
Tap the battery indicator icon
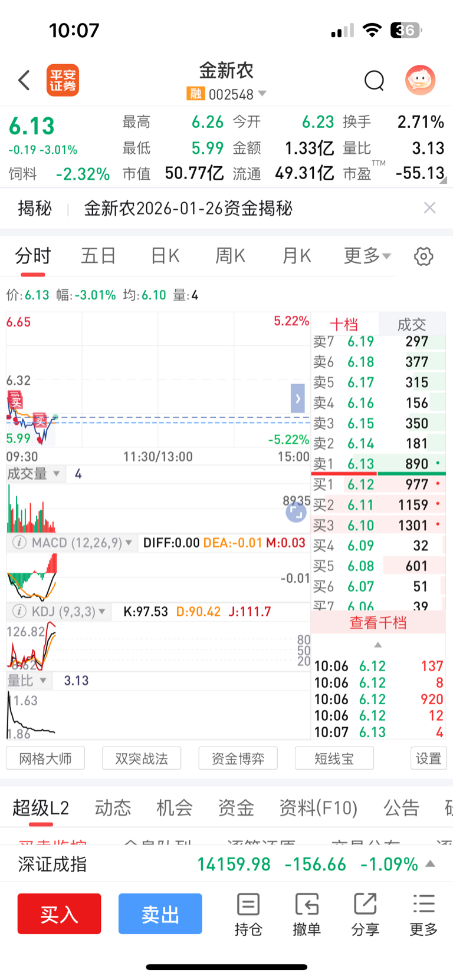(x=406, y=30)
